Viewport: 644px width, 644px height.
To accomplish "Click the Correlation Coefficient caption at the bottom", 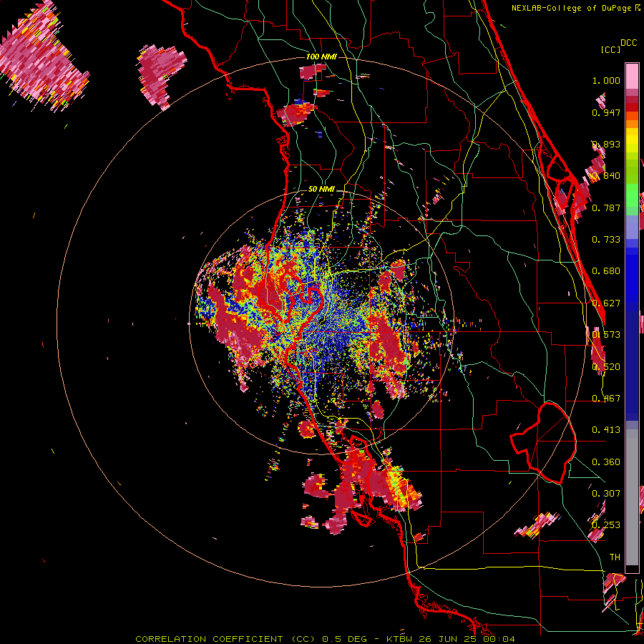I will tap(325, 639).
